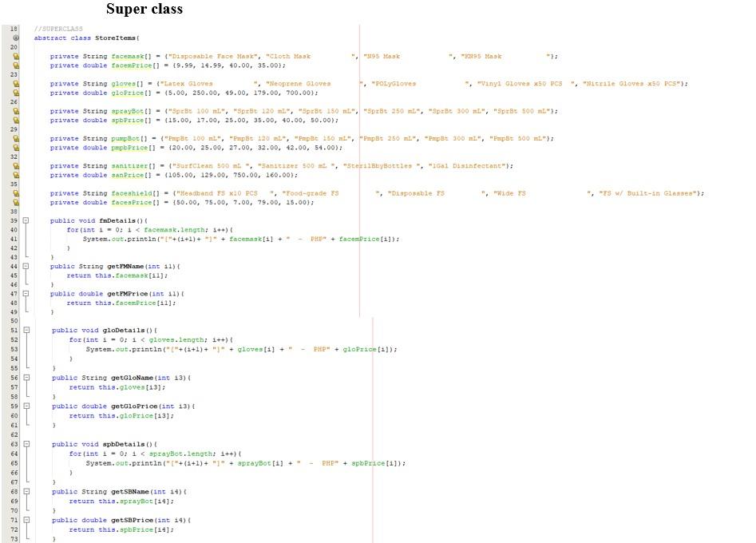The height and width of the screenshot is (543, 756).
Task: Click return this.gloves[i3] statement
Action: point(117,387)
